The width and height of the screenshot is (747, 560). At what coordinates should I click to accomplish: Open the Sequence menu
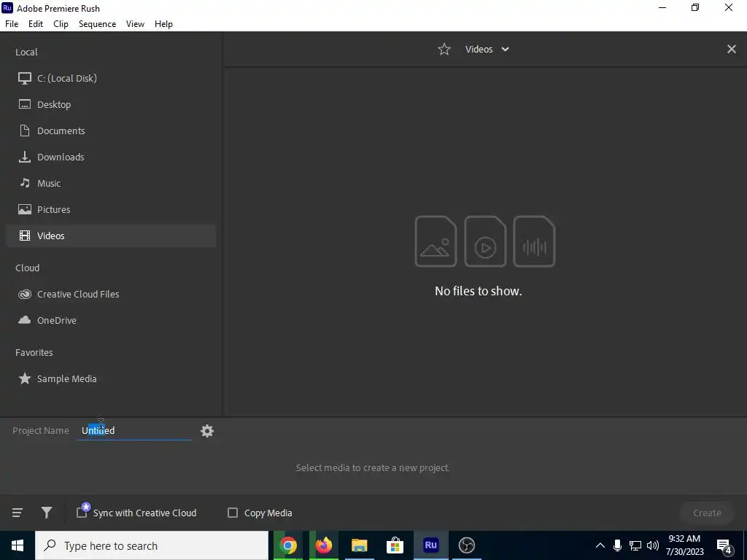click(97, 24)
